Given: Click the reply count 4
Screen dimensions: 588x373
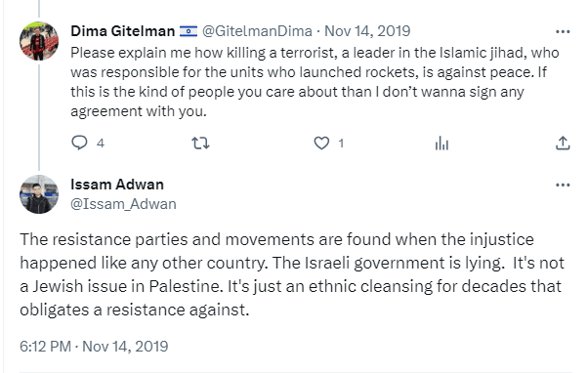Looking at the screenshot, I should (101, 144).
